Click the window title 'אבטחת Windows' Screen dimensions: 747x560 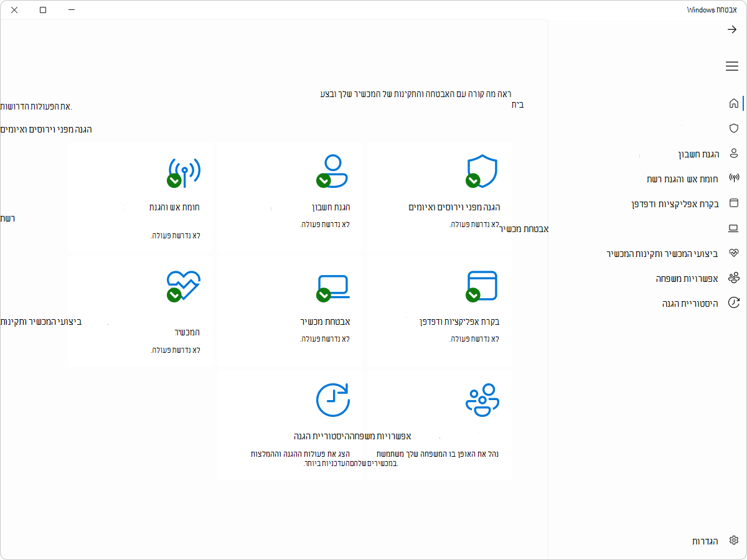[712, 10]
